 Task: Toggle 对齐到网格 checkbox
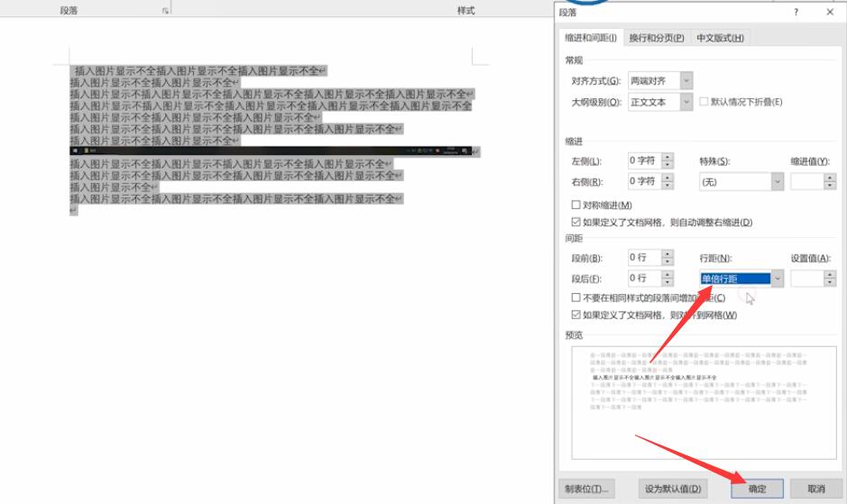575,315
